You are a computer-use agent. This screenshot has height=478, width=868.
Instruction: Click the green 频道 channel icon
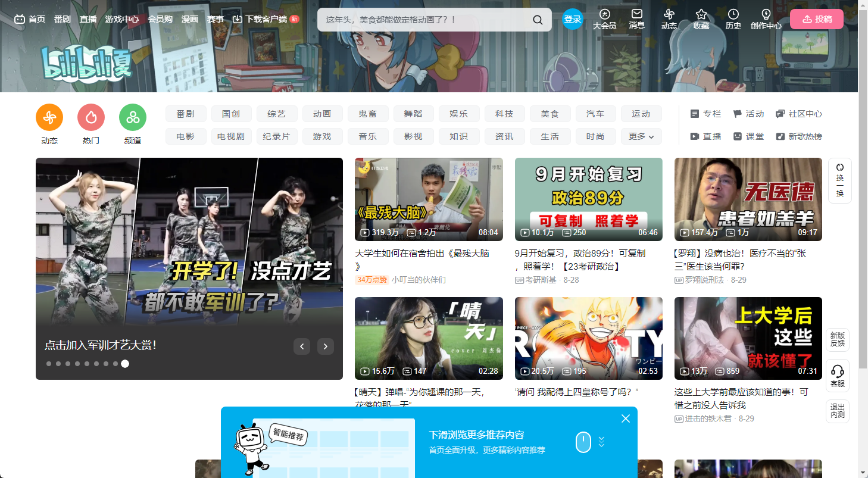(133, 117)
